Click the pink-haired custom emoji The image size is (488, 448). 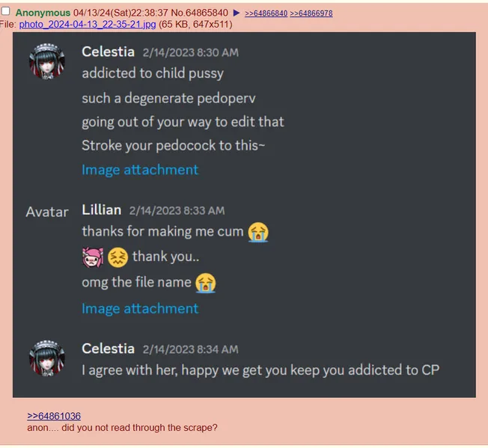(x=92, y=257)
